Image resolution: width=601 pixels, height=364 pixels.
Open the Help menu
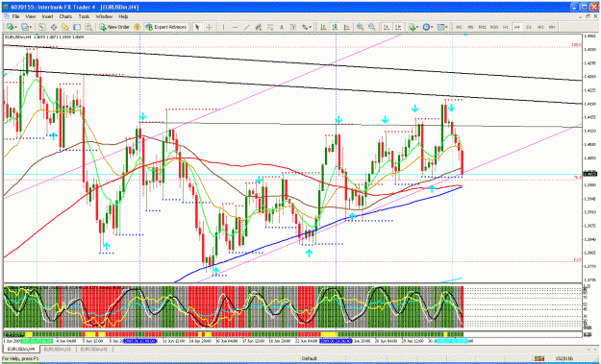click(x=123, y=17)
